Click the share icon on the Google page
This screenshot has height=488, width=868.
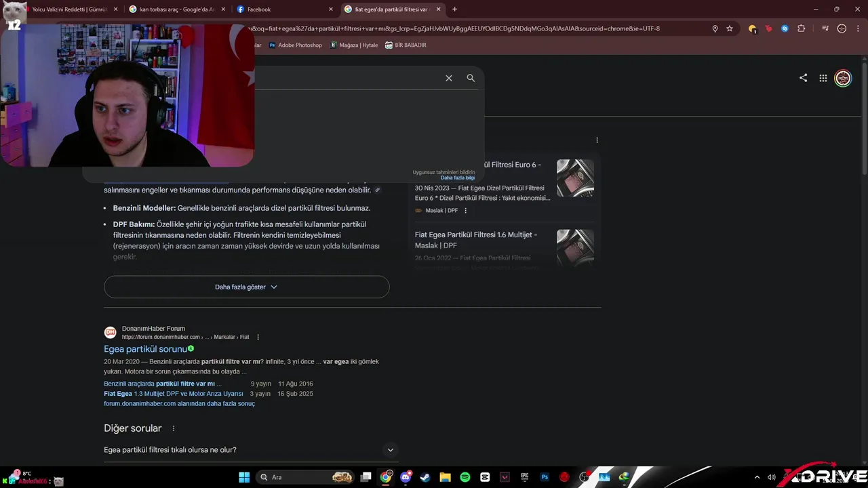[803, 78]
